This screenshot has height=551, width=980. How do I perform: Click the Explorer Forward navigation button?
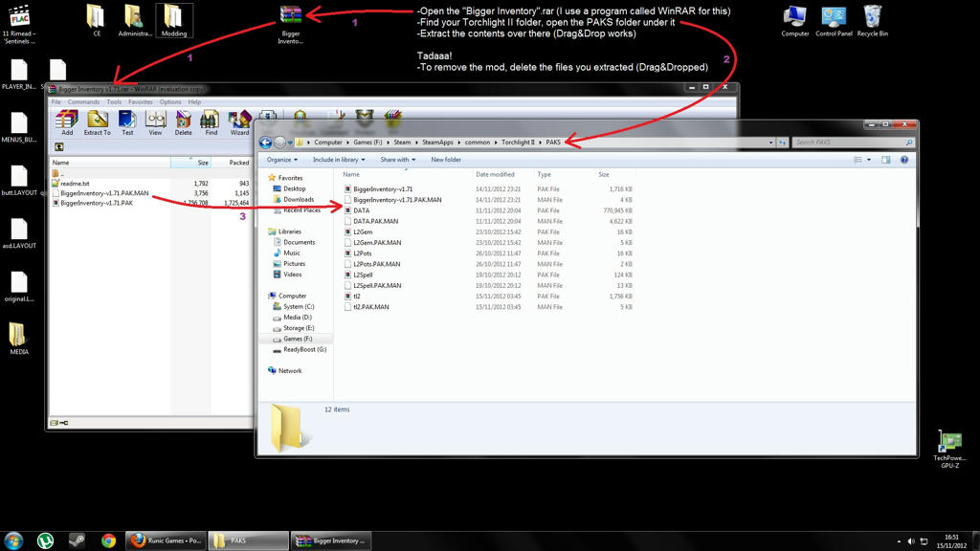(279, 143)
